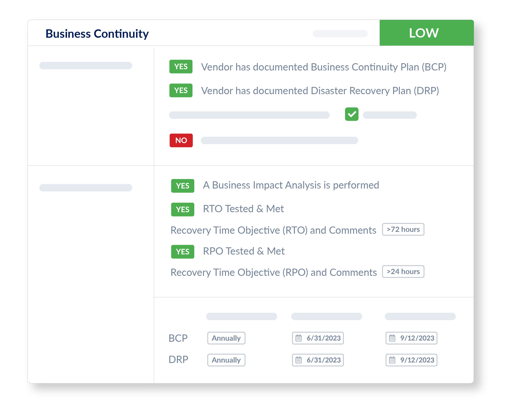
Task: Select the DRP 9/12/2023 date field
Action: point(411,360)
